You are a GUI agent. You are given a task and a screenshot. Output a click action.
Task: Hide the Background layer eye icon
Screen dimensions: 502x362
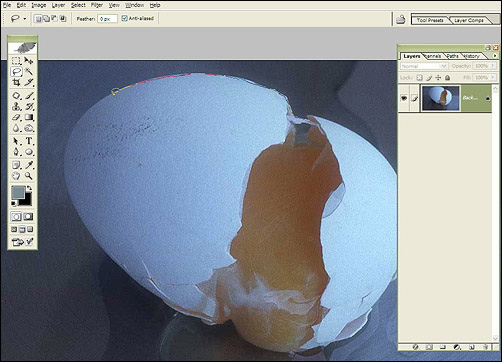pos(404,98)
